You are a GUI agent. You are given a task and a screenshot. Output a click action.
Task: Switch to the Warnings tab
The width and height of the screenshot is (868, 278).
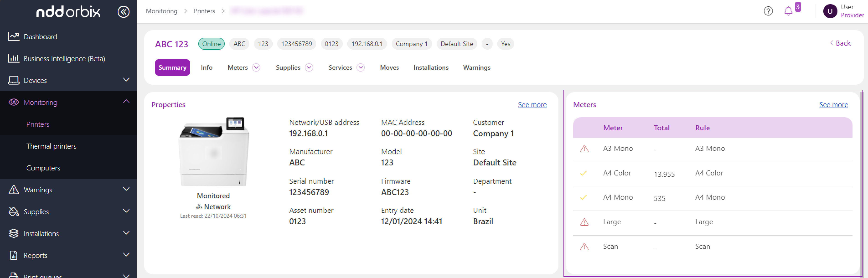click(476, 67)
